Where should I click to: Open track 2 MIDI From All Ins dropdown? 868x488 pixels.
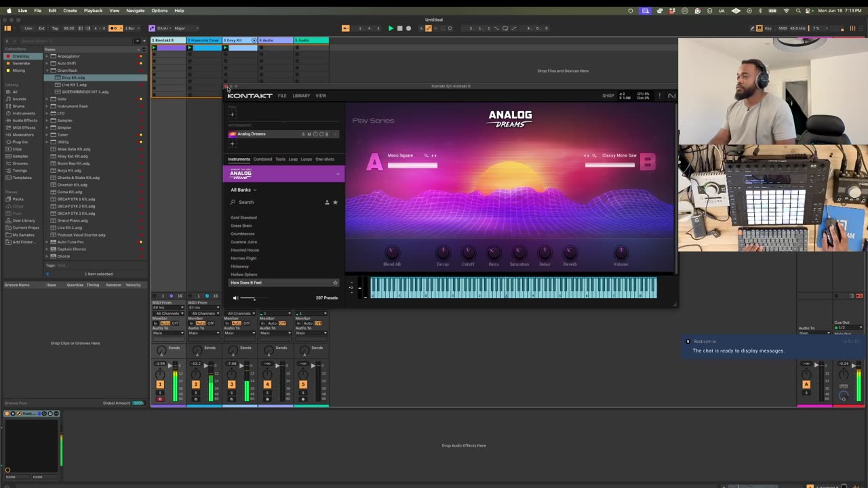tap(204, 307)
